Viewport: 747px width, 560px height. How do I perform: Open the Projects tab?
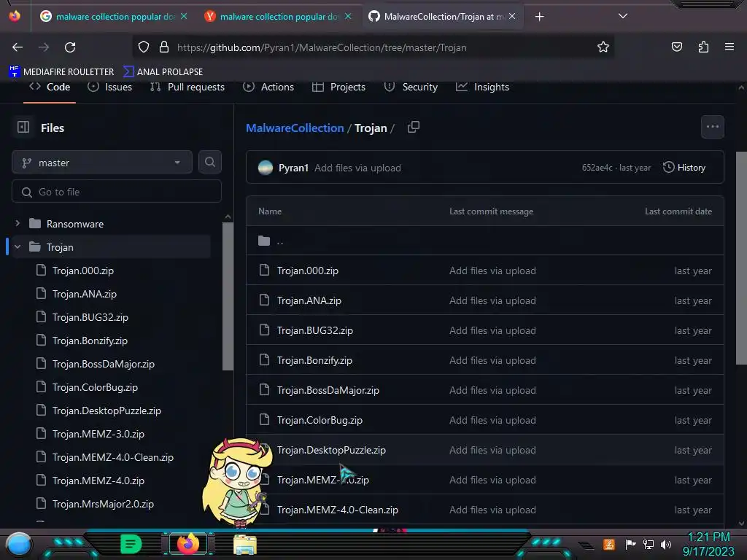(338, 87)
